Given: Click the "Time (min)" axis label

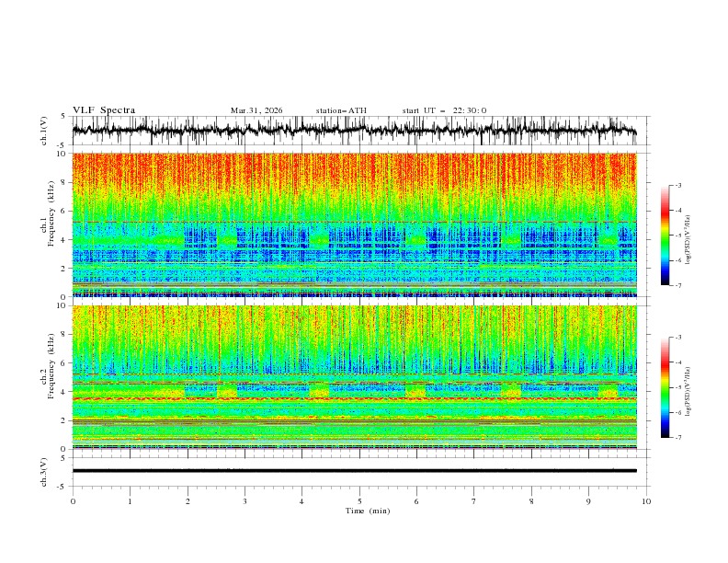Looking at the screenshot, I should point(368,511).
